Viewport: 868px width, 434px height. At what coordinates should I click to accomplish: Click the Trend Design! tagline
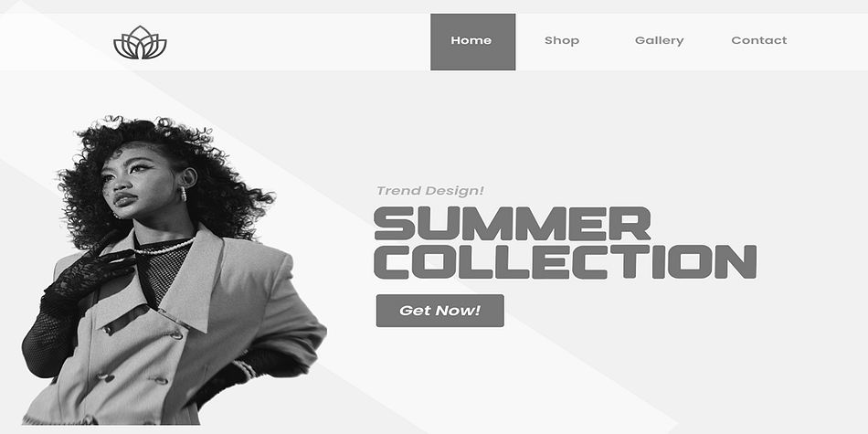click(430, 191)
